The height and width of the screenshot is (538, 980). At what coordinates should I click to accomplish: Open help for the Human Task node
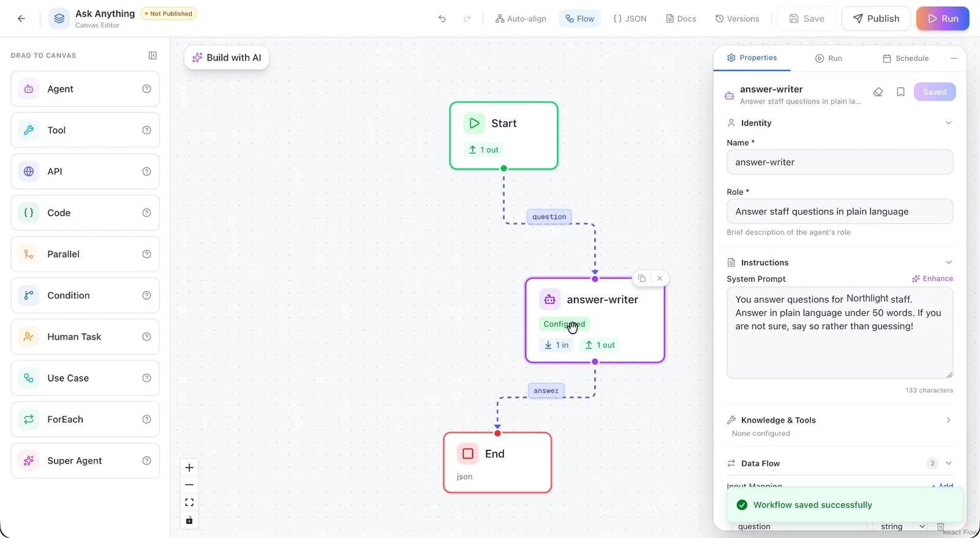[x=146, y=336]
